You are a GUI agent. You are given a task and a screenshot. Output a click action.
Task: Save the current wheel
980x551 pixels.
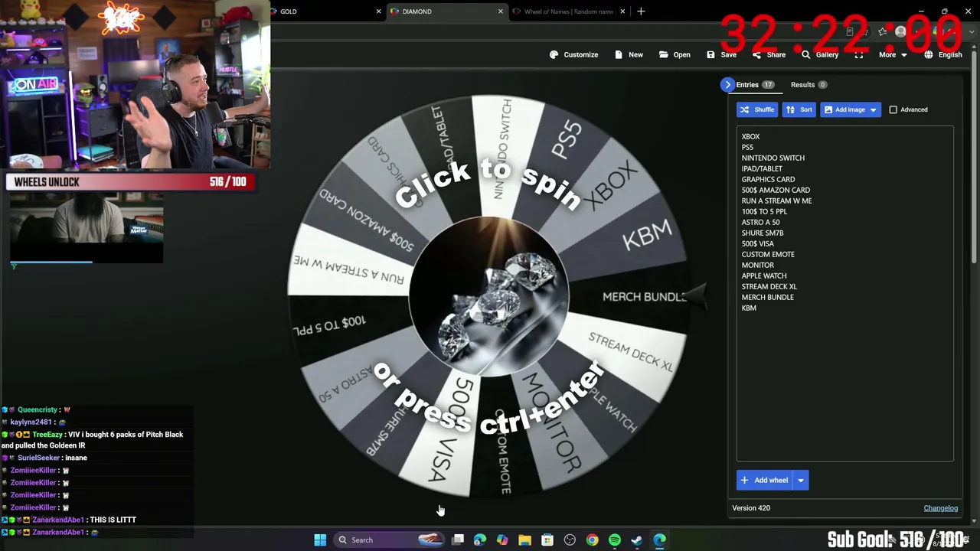[x=721, y=54]
